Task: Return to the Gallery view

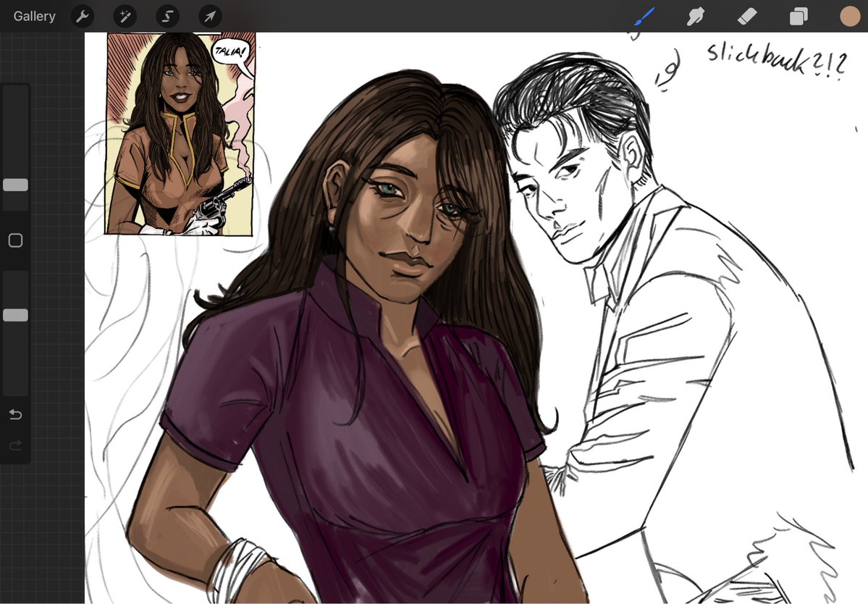Action: [34, 16]
